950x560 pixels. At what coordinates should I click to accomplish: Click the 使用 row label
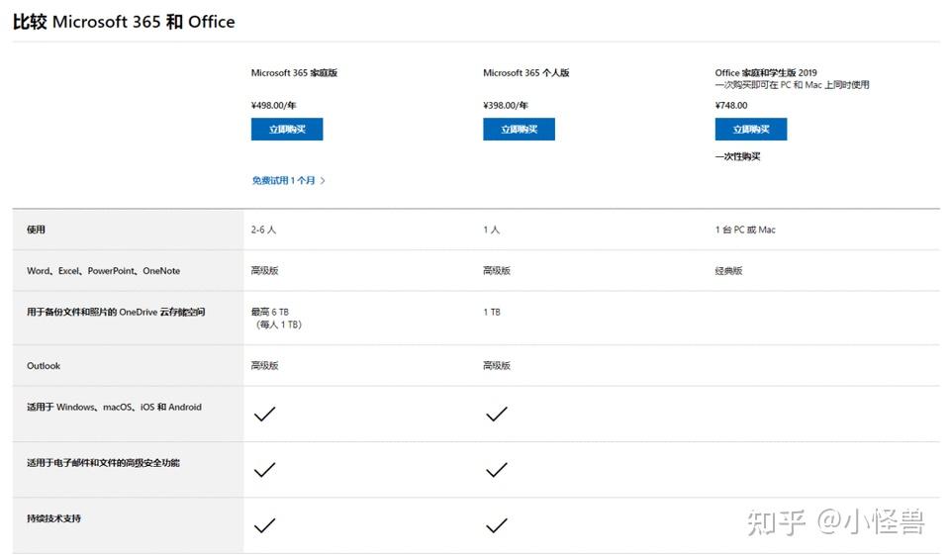36,230
